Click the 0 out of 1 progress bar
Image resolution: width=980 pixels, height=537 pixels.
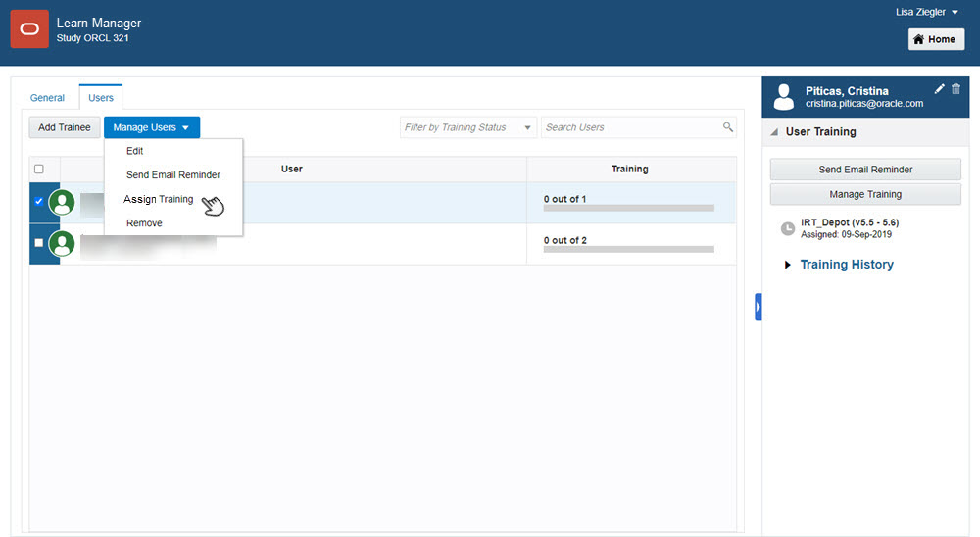click(629, 208)
